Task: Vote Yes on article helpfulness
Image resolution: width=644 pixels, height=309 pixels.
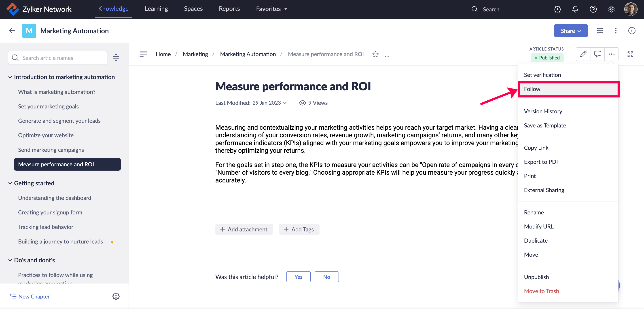Action: click(x=298, y=277)
